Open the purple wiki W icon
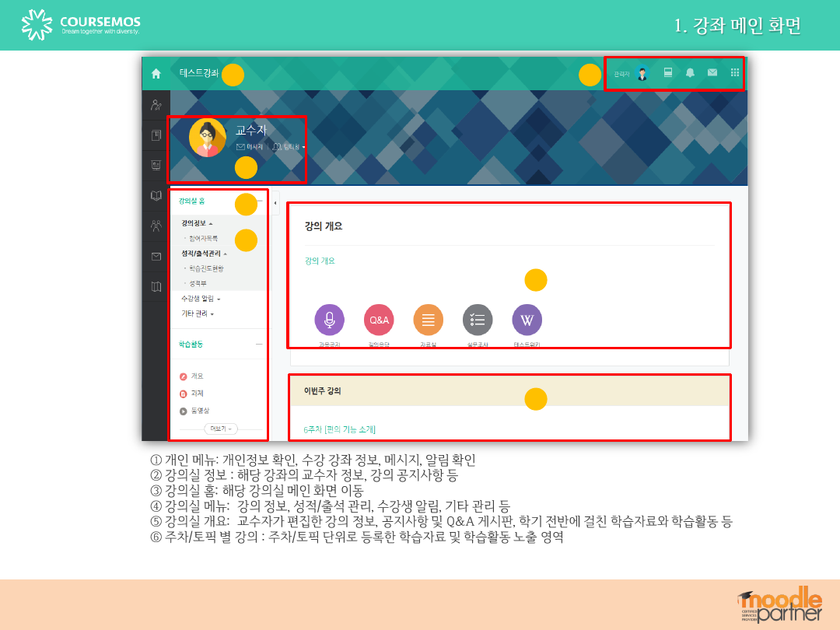Screen dimensions: 840x630 pos(527,320)
